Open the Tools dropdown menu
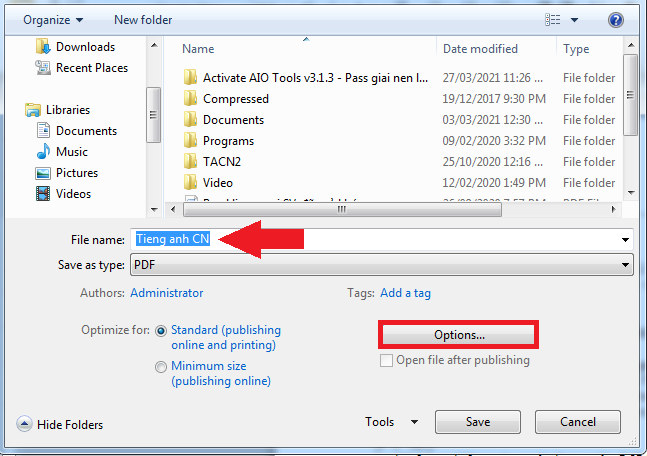Screen dimensions: 647x456 coord(392,422)
